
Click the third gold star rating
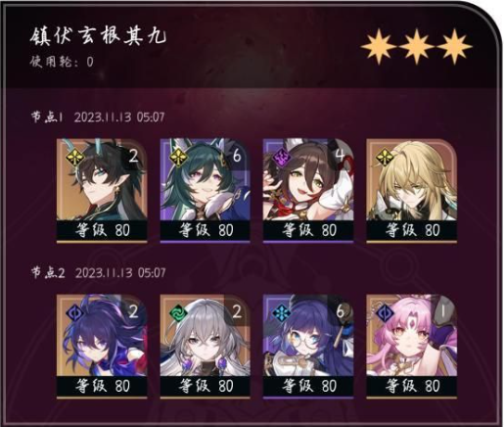[x=454, y=46]
